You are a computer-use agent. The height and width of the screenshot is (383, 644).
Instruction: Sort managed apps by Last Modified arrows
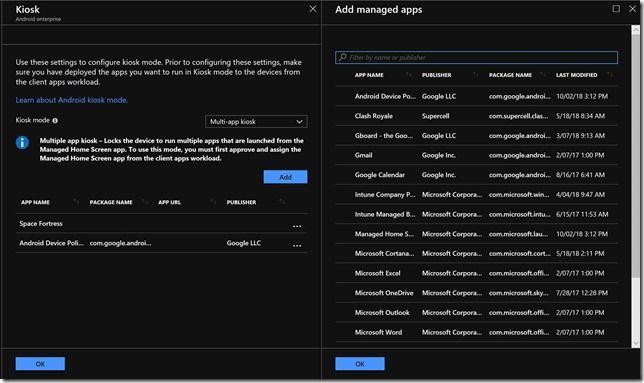tap(610, 75)
